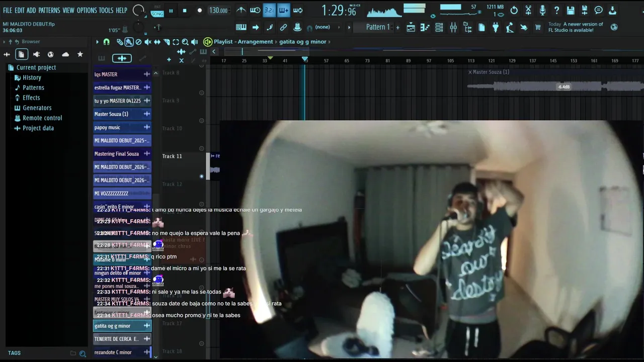Open the Channel rack window
644x362 pixels.
point(439,28)
